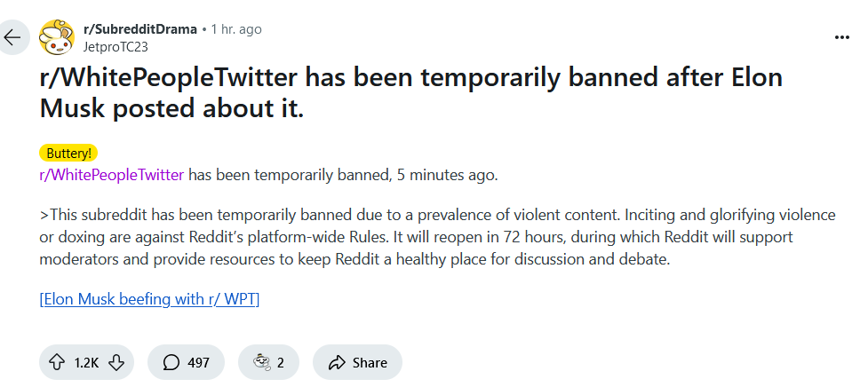Image resolution: width=868 pixels, height=387 pixels.
Task: Upvote the post
Action: (x=57, y=363)
